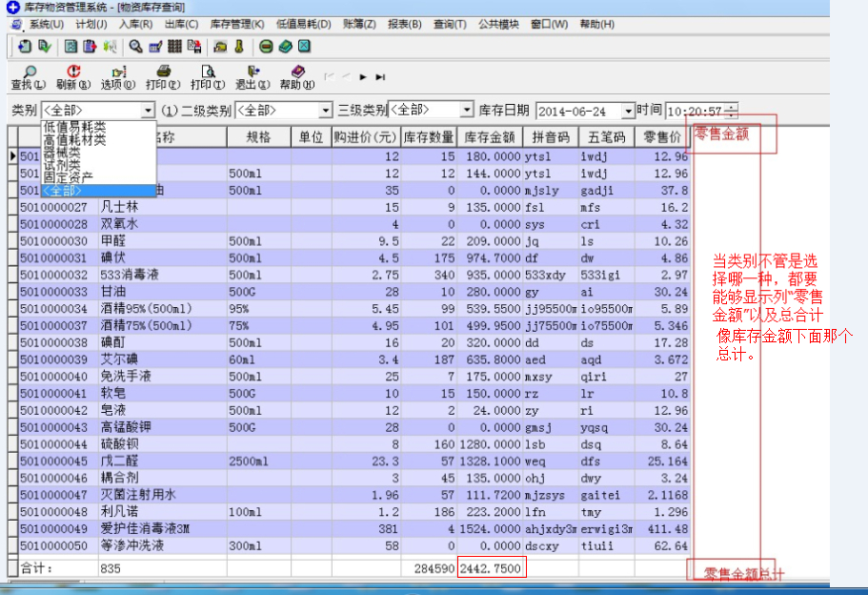Viewport: 868px width, 595px height.
Task: Click the document with blue arrow toolbar icon
Action: point(25,47)
